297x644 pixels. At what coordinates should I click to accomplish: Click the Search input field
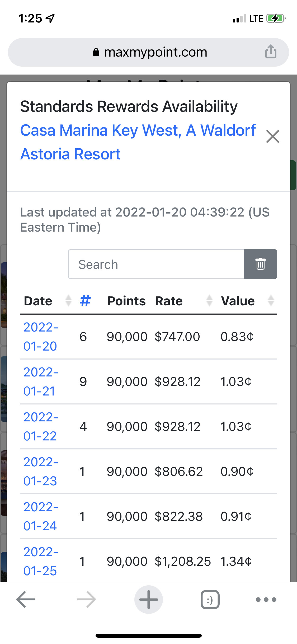tap(156, 264)
